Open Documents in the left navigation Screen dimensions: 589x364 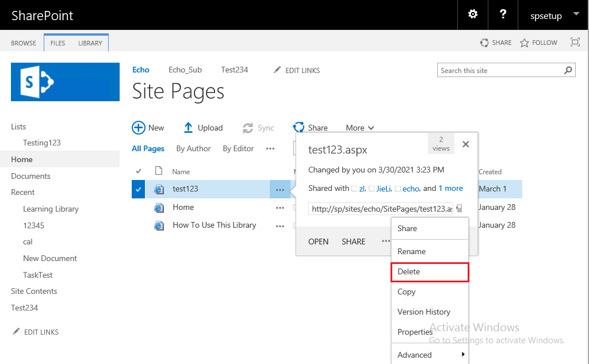31,176
